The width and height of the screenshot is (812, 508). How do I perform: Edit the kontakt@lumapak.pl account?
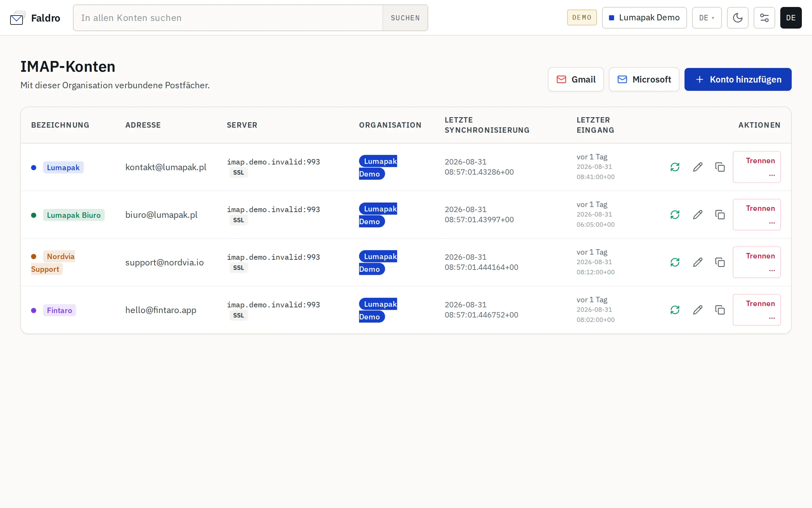tap(697, 167)
